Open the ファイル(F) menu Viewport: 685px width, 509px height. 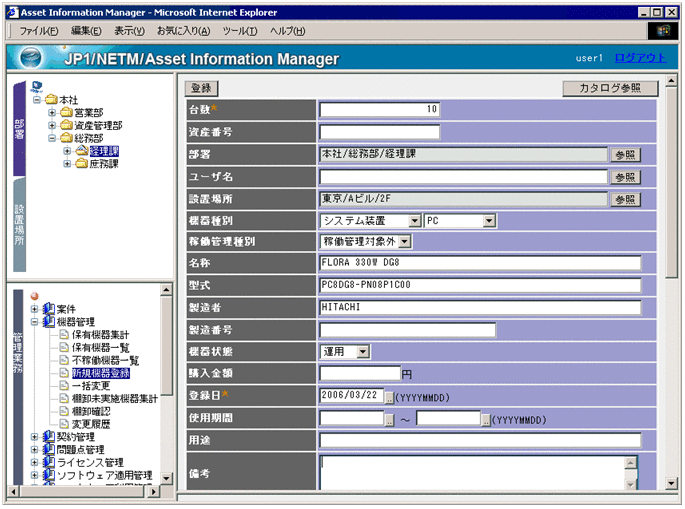click(x=38, y=31)
